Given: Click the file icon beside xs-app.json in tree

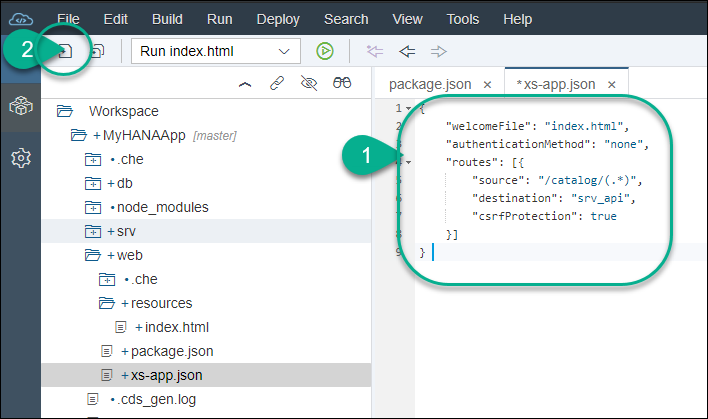Looking at the screenshot, I should pos(107,375).
